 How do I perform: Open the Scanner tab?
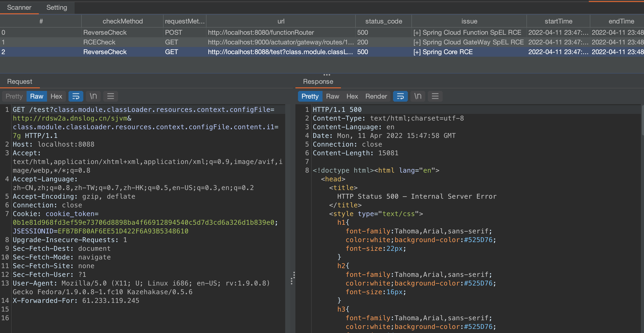point(19,8)
